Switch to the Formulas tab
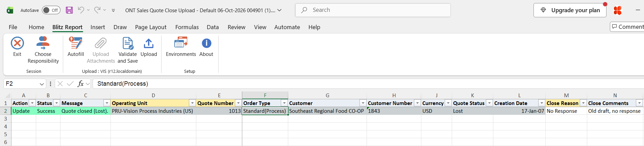This screenshot has width=644, height=146. (x=187, y=27)
